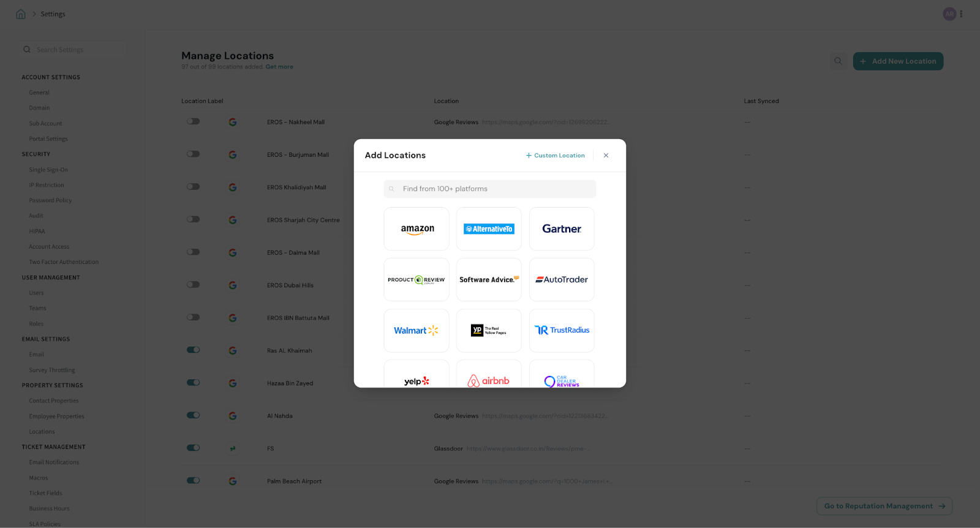Focus the Find from 100+ platforms field
This screenshot has height=528, width=980.
490,189
